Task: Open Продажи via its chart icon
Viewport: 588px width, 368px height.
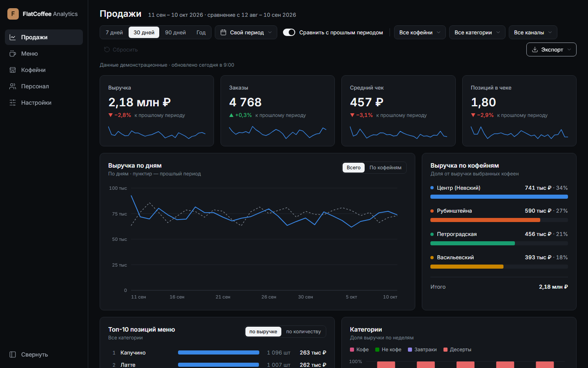Action: [13, 37]
